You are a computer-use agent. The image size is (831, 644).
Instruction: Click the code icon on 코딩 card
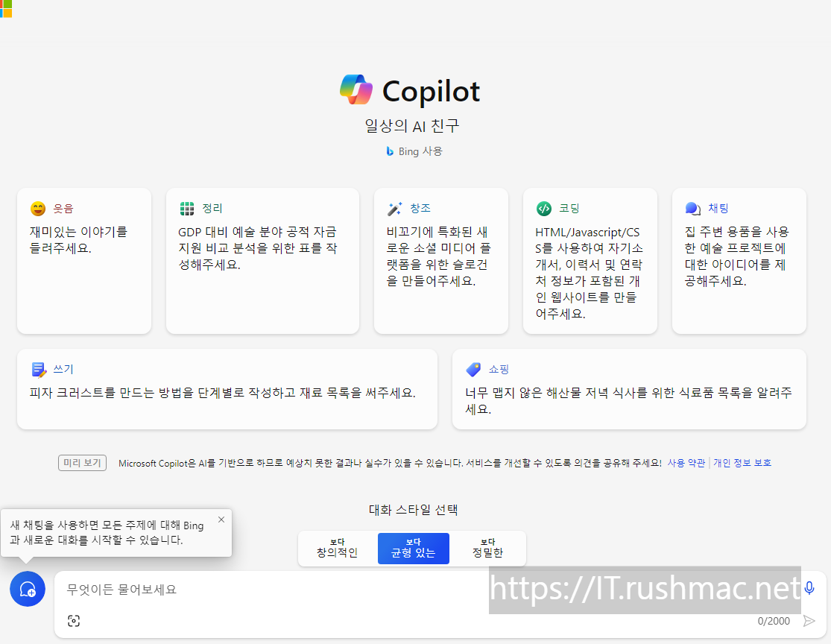coord(544,208)
